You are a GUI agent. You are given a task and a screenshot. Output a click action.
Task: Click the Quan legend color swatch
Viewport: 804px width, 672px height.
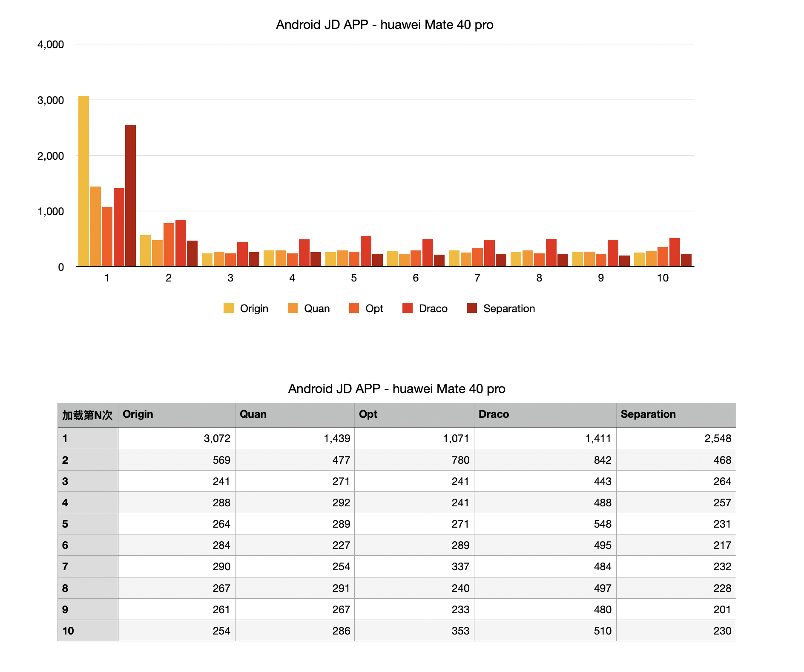pos(293,308)
